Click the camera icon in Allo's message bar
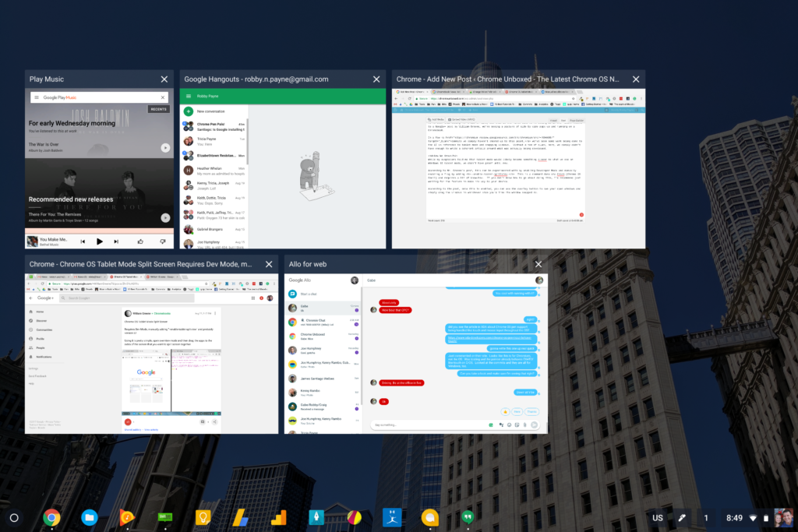This screenshot has height=532, width=798. (x=510, y=425)
